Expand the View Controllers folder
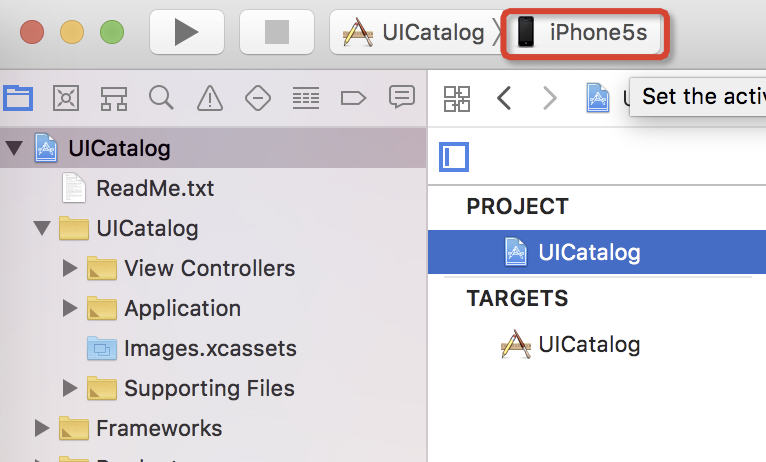Image resolution: width=766 pixels, height=462 pixels. coord(70,268)
